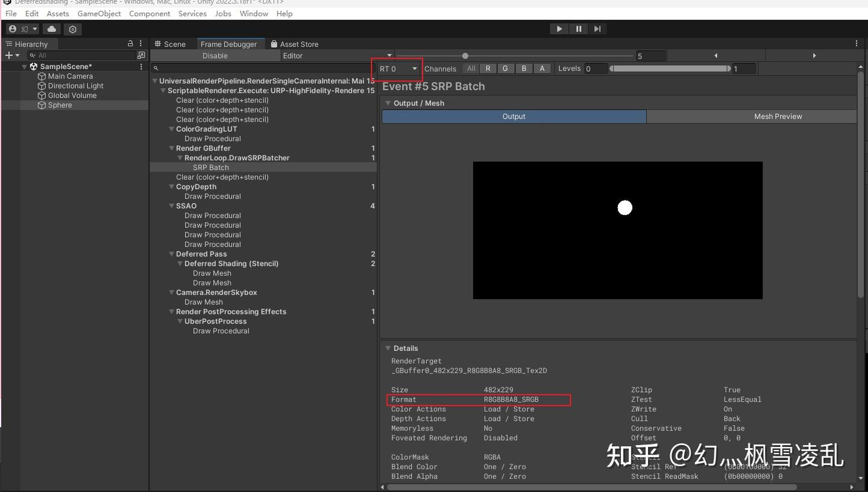868x492 pixels.
Task: Click the Frame Debugger event search field
Action: pyautogui.click(x=263, y=68)
